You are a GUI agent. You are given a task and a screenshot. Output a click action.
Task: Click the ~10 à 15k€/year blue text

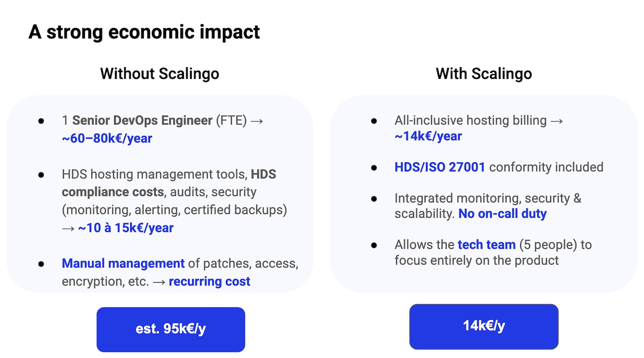(x=126, y=227)
